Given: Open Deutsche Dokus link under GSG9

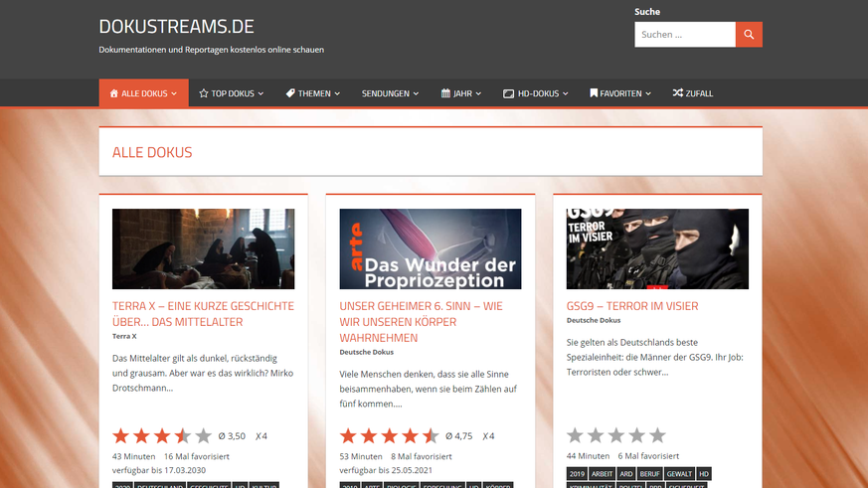Looking at the screenshot, I should (594, 320).
